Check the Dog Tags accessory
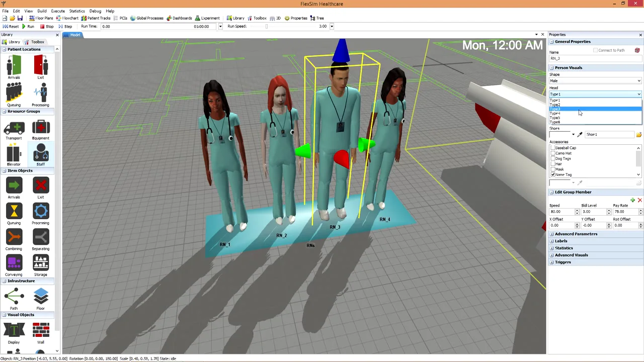This screenshot has width=644, height=362. (553, 158)
